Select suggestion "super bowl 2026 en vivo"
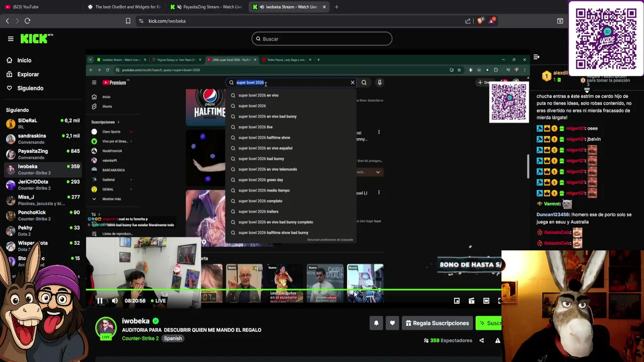644x362 pixels. click(292, 96)
